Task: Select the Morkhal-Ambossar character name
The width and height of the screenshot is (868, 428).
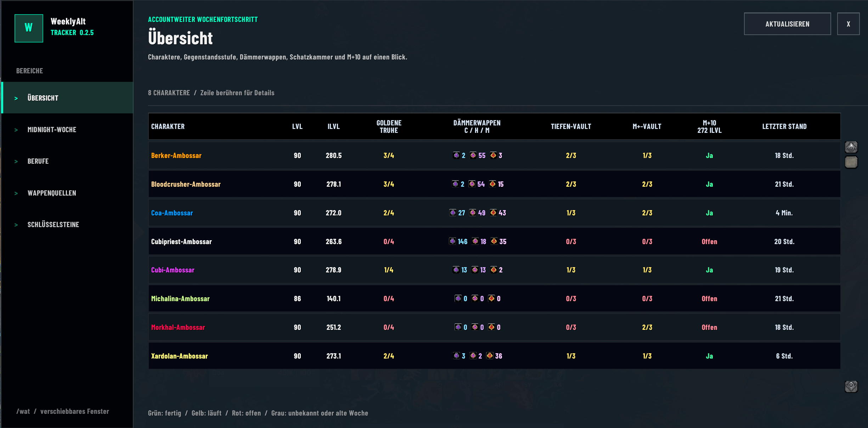Action: [x=178, y=327]
